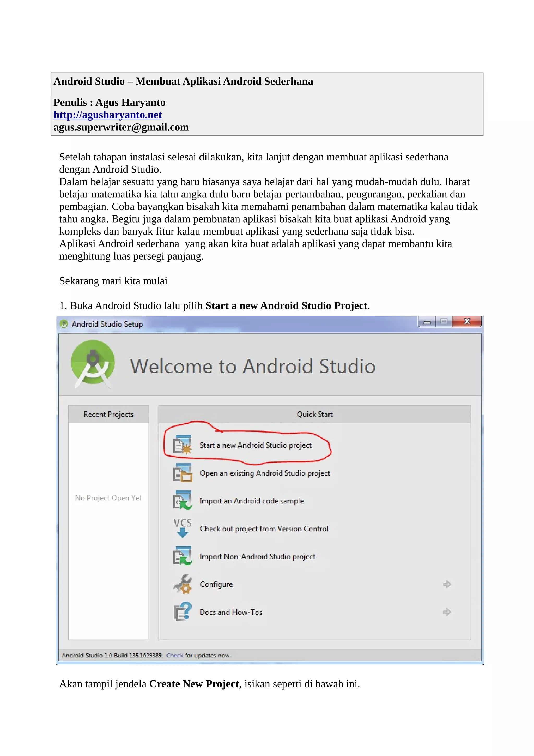Choose Check out project from Version Control
This screenshot has width=534, height=756.
tap(264, 529)
